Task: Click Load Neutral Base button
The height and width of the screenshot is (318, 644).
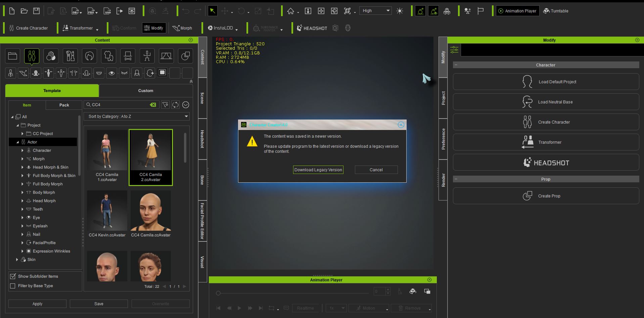Action: coord(546,102)
